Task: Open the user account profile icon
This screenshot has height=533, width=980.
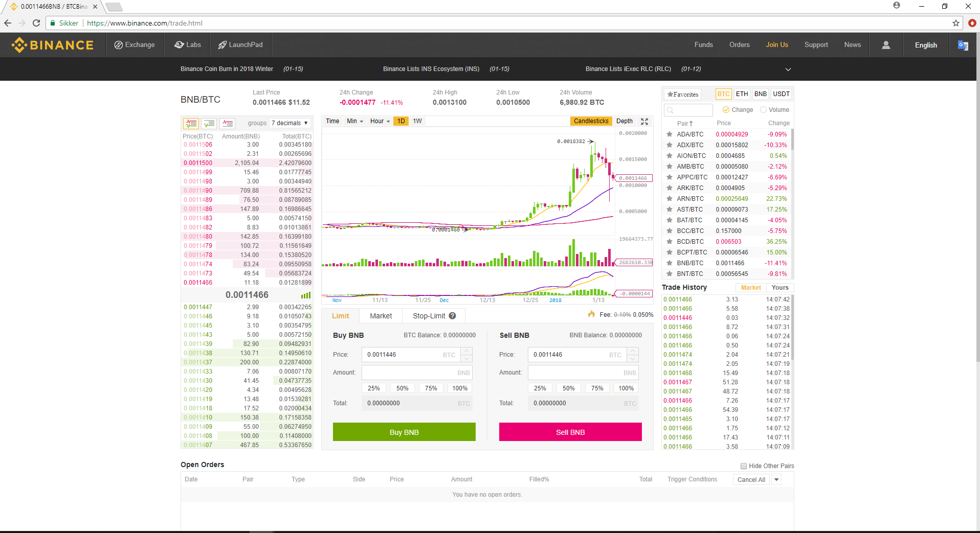Action: 886,45
